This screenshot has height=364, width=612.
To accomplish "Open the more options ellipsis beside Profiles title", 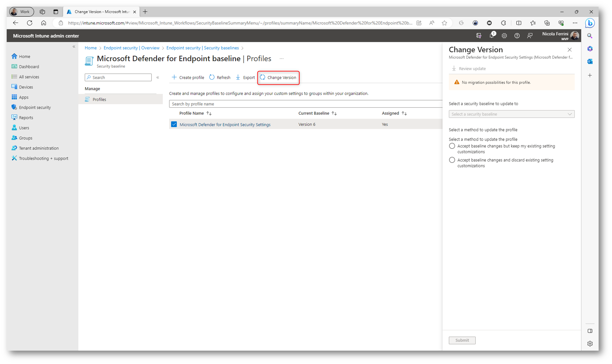I will pos(281,59).
